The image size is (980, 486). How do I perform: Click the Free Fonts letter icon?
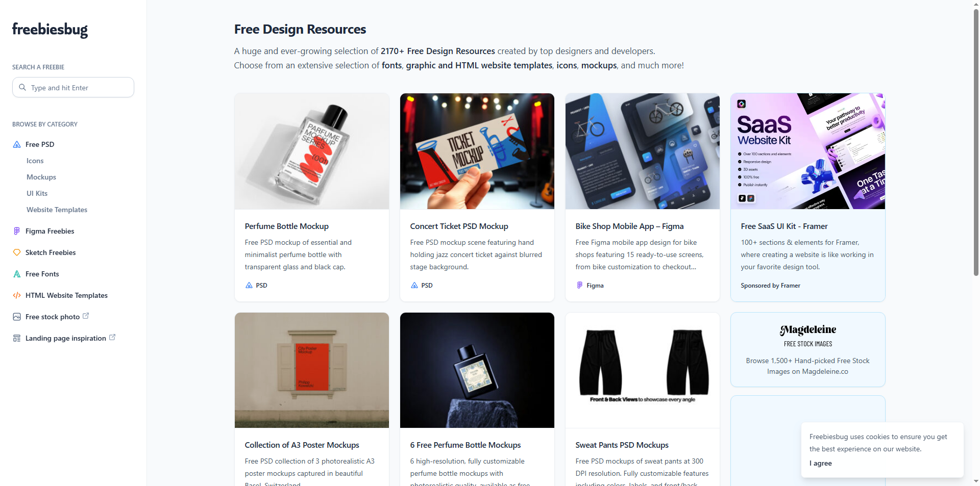17,274
